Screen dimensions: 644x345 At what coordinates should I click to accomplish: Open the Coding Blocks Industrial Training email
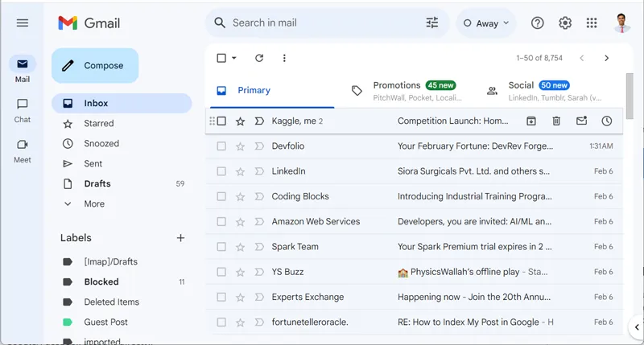415,196
